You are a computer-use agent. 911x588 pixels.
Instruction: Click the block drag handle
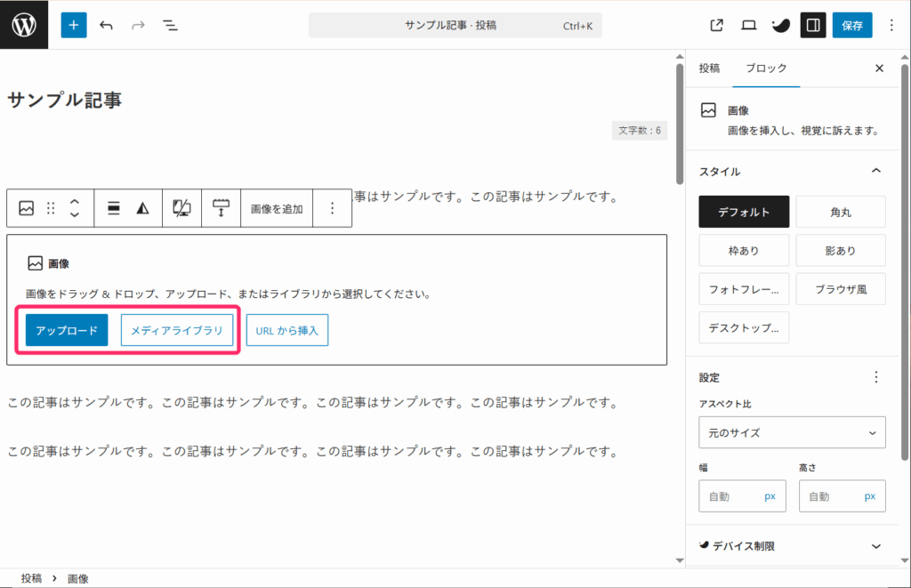51,208
